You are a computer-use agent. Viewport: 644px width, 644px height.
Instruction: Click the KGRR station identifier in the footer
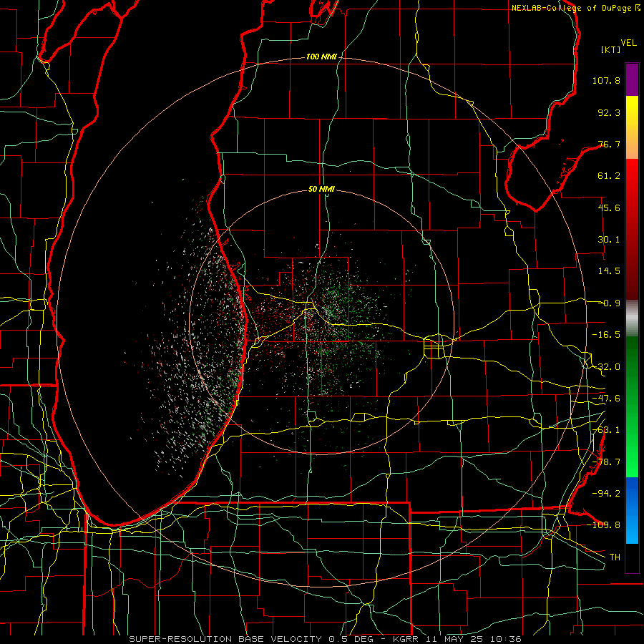tap(407, 639)
